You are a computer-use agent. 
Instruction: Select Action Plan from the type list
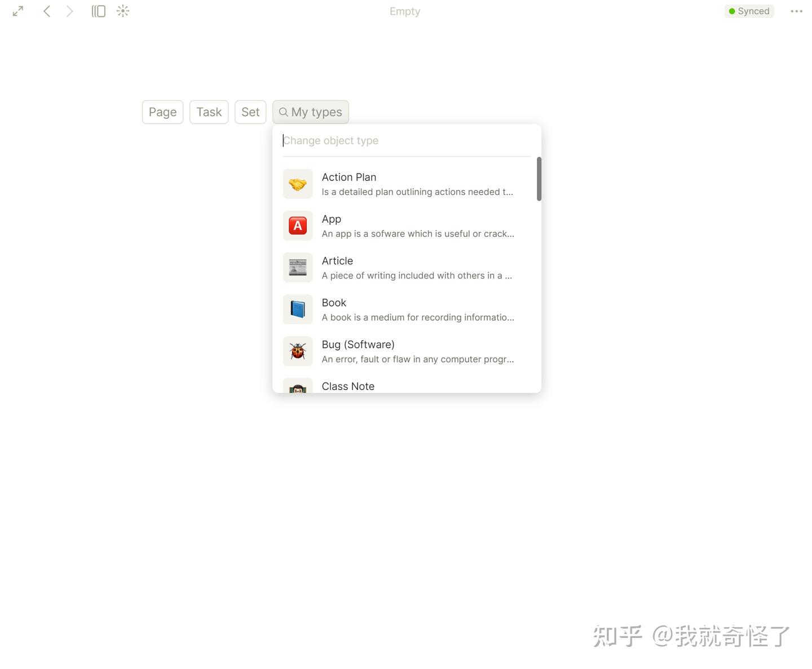point(407,184)
